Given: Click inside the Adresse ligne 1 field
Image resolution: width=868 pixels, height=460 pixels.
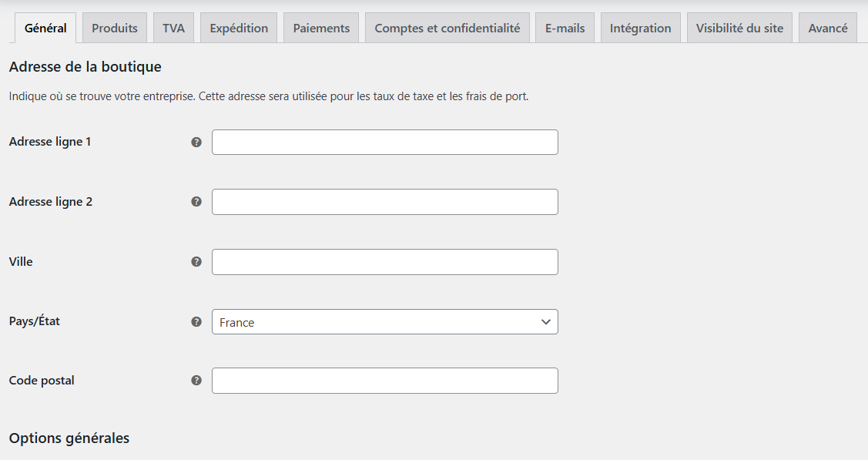Looking at the screenshot, I should 384,142.
